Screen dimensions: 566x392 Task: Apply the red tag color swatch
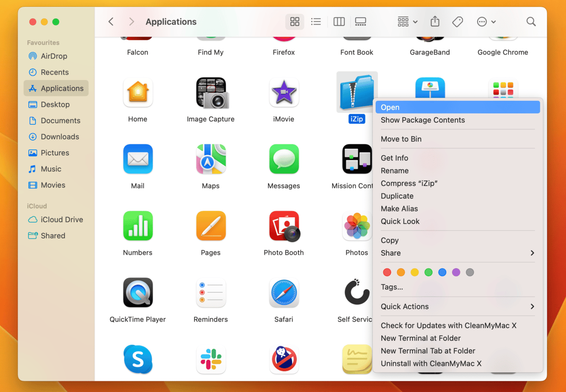pos(387,272)
